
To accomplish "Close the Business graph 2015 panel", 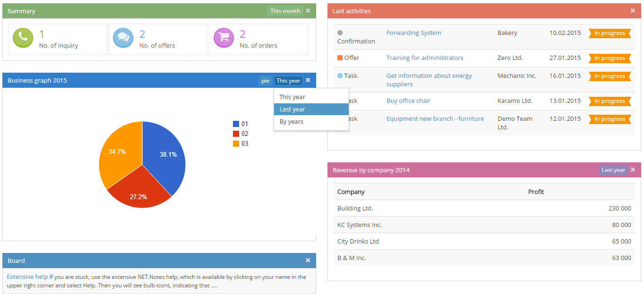I will point(308,80).
